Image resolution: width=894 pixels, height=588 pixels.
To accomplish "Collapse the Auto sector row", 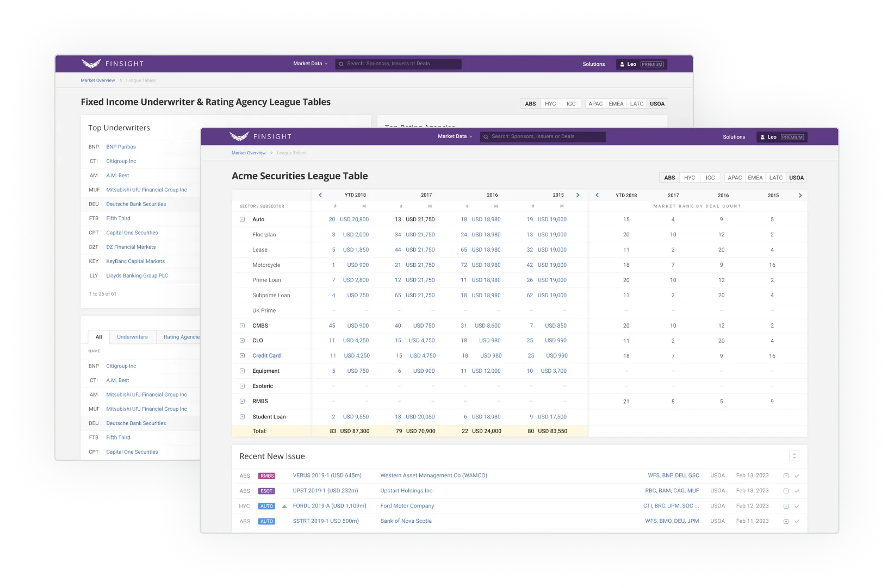I will pos(242,220).
